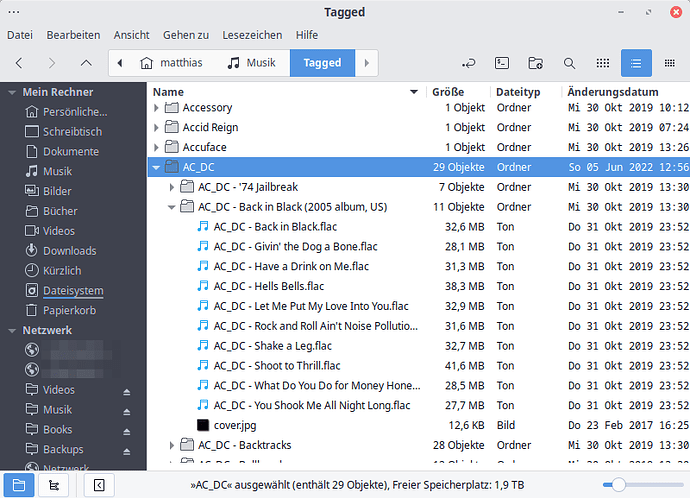Navigate to Musik in path bar
Screen dimensions: 690x498
click(x=252, y=63)
